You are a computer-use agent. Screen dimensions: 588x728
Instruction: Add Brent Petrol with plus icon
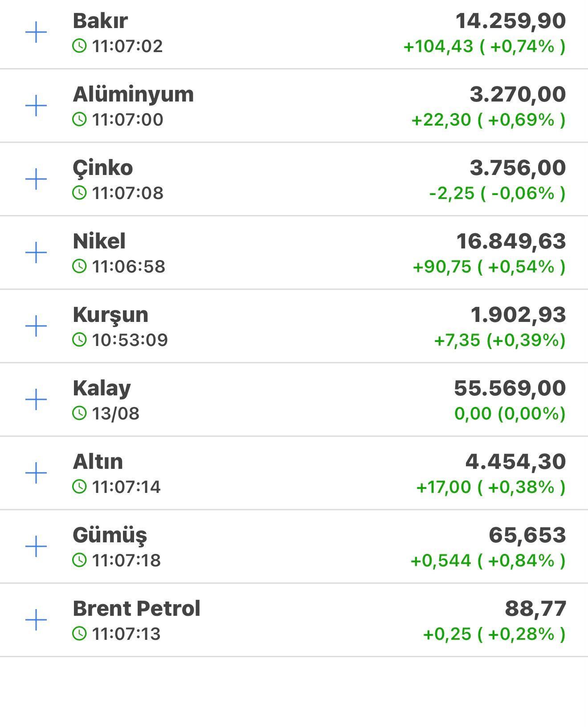(x=36, y=620)
